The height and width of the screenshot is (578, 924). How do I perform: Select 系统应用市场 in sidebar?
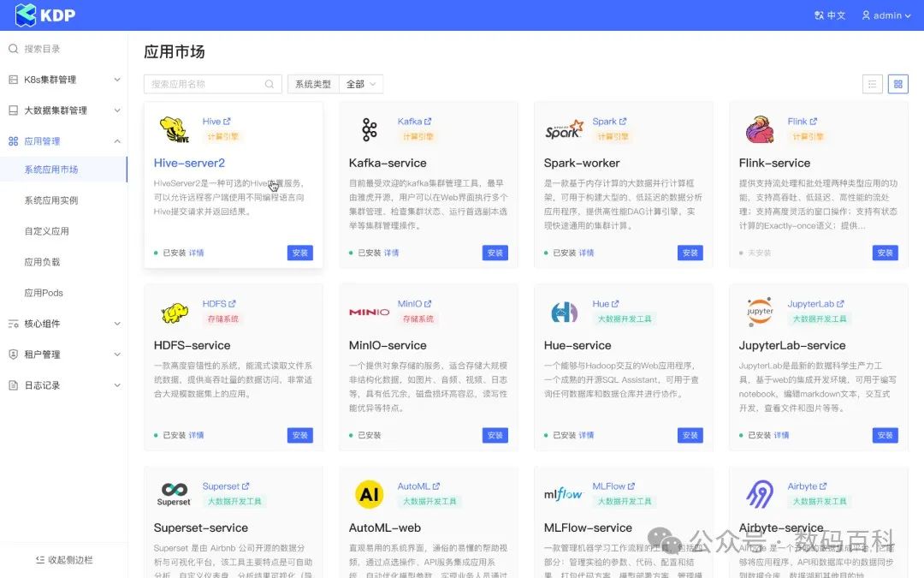point(63,170)
